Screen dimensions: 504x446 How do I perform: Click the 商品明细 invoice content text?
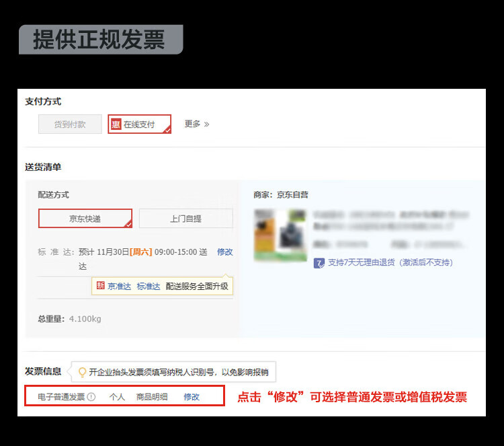point(152,397)
